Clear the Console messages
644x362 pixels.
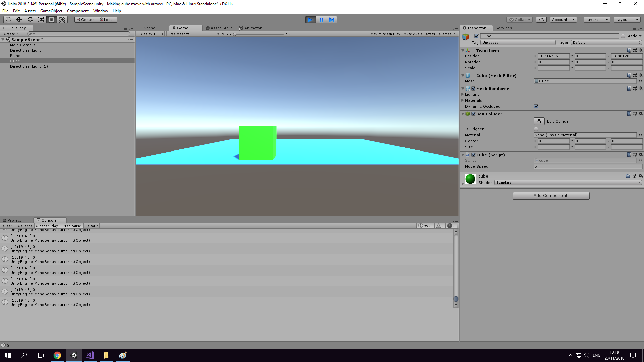pos(7,226)
